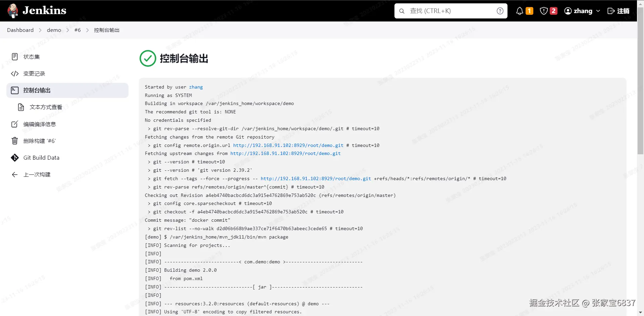Expand chevron after demo breadcrumb
Screen dimensions: 644x316
(68, 30)
